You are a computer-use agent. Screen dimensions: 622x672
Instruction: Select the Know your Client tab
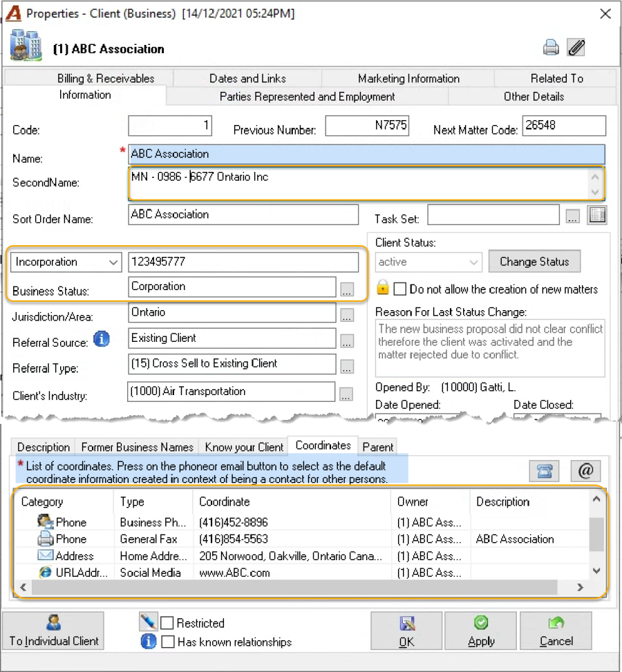point(244,447)
